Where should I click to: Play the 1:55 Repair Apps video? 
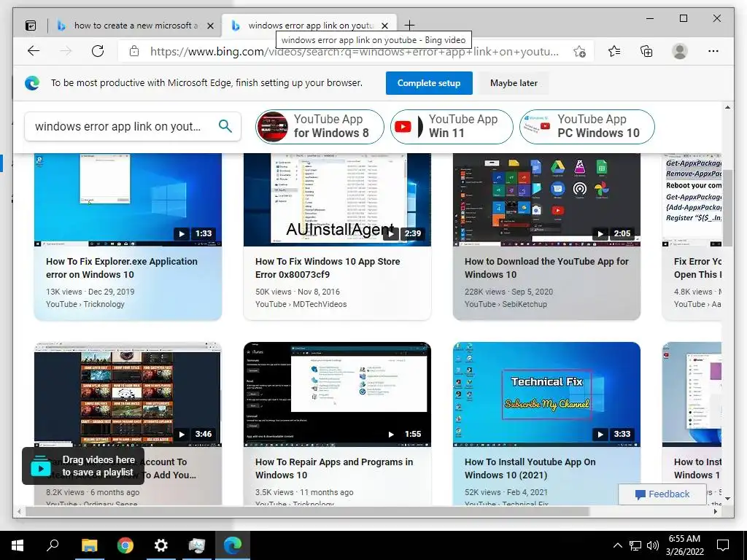391,435
